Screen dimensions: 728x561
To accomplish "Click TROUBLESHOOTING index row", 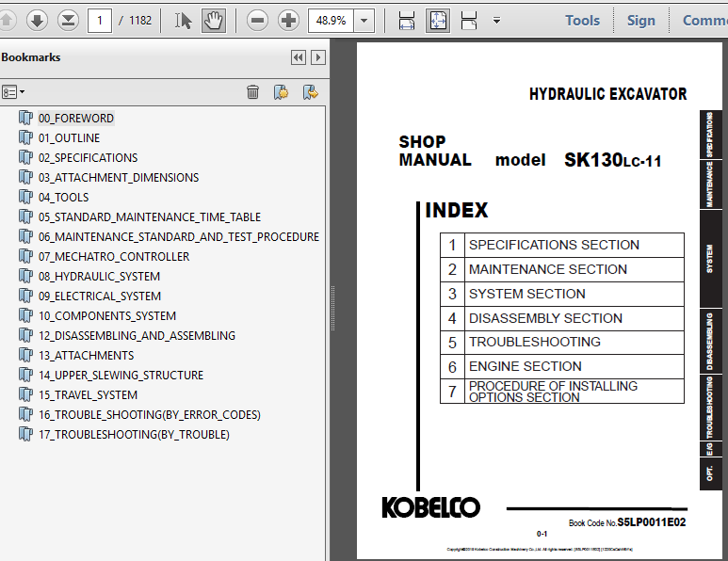I will (x=562, y=343).
